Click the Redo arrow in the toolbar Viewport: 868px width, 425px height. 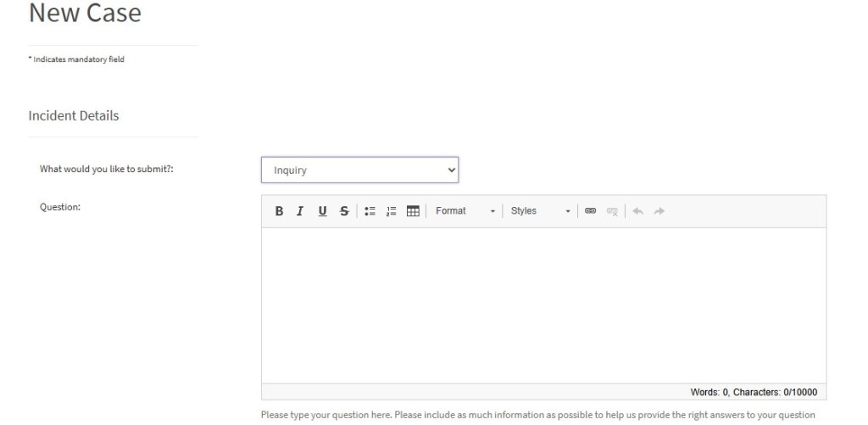click(659, 211)
